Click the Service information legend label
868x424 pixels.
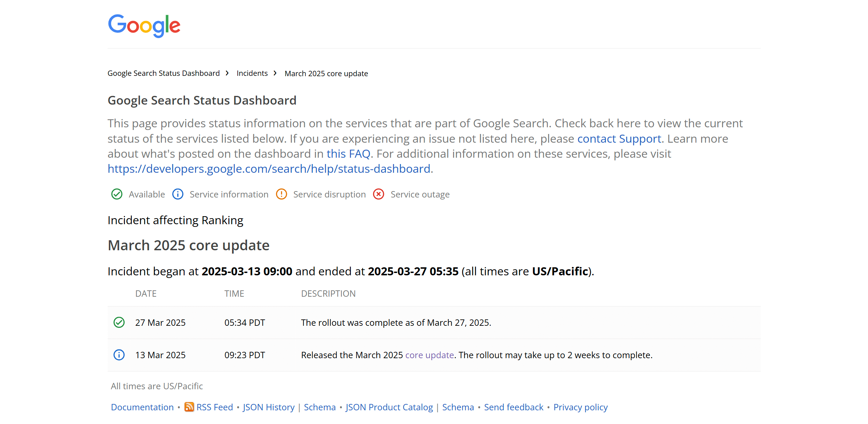point(229,194)
